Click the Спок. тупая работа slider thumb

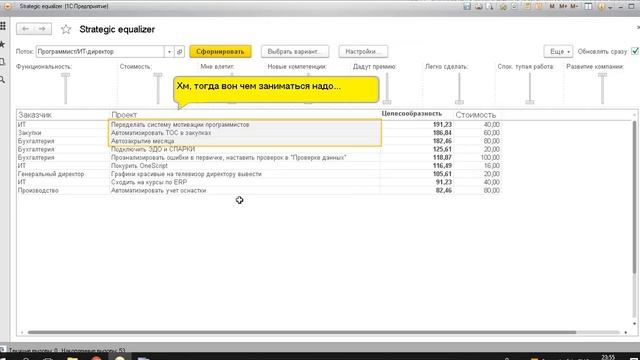530,102
